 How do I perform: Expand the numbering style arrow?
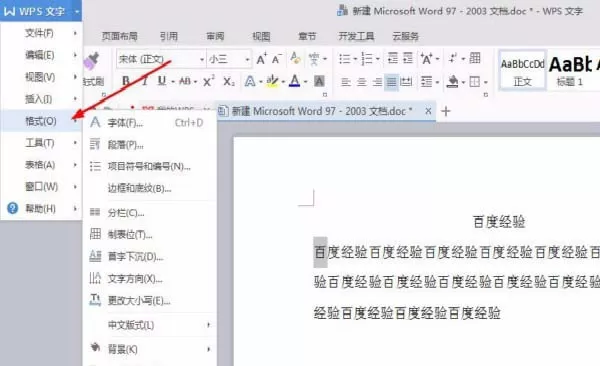[x=378, y=59]
